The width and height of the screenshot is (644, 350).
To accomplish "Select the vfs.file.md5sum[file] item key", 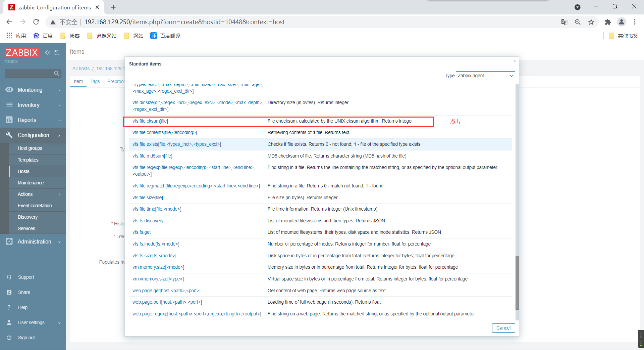I will coord(152,156).
